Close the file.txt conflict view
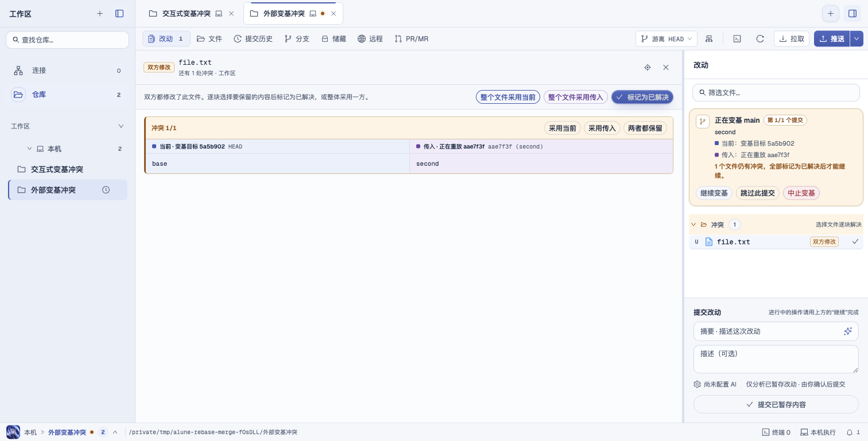The width and height of the screenshot is (868, 441). click(x=666, y=67)
